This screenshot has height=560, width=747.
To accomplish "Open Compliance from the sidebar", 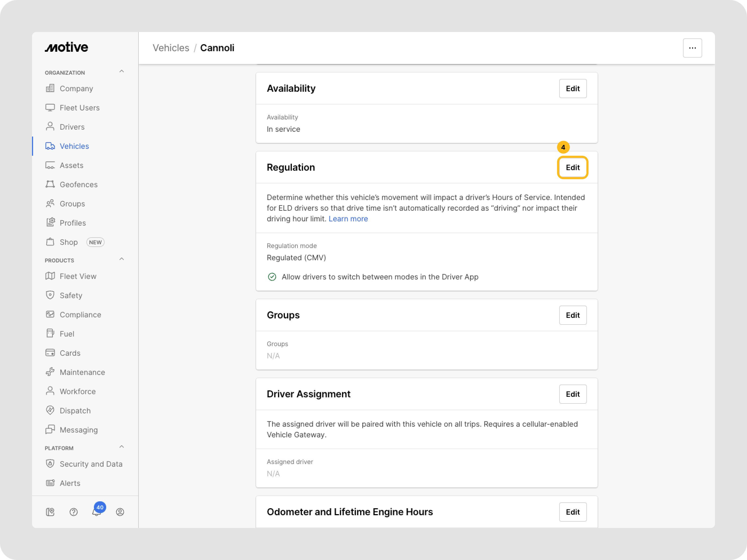I will coord(80,315).
